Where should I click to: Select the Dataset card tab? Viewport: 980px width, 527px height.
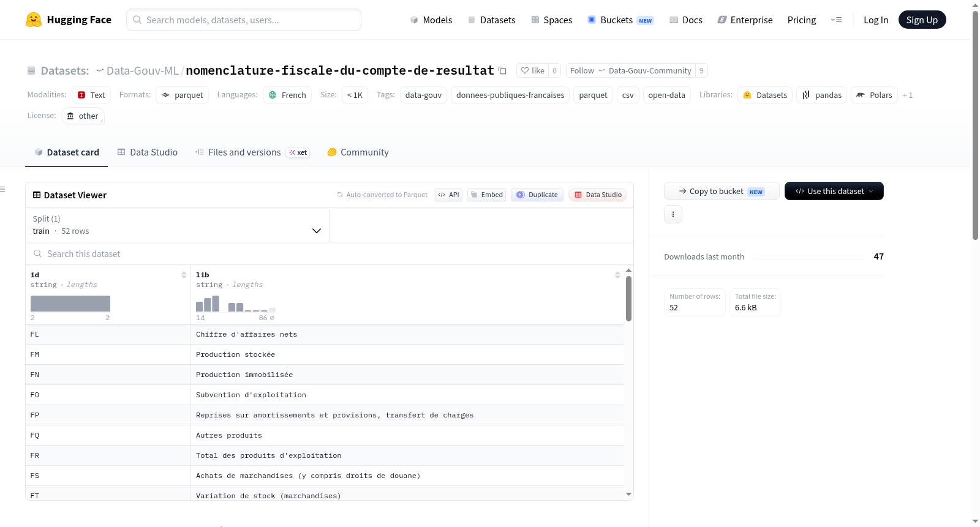click(x=67, y=152)
